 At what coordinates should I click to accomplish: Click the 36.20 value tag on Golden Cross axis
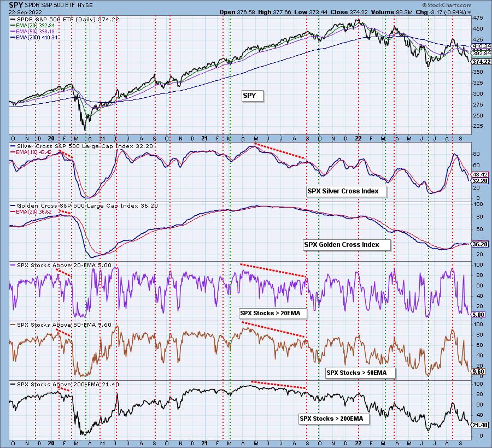480,244
